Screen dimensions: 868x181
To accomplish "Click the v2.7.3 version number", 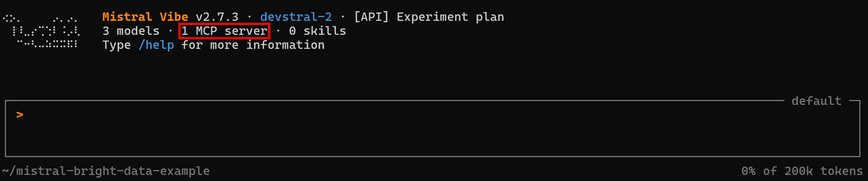I will point(217,17).
